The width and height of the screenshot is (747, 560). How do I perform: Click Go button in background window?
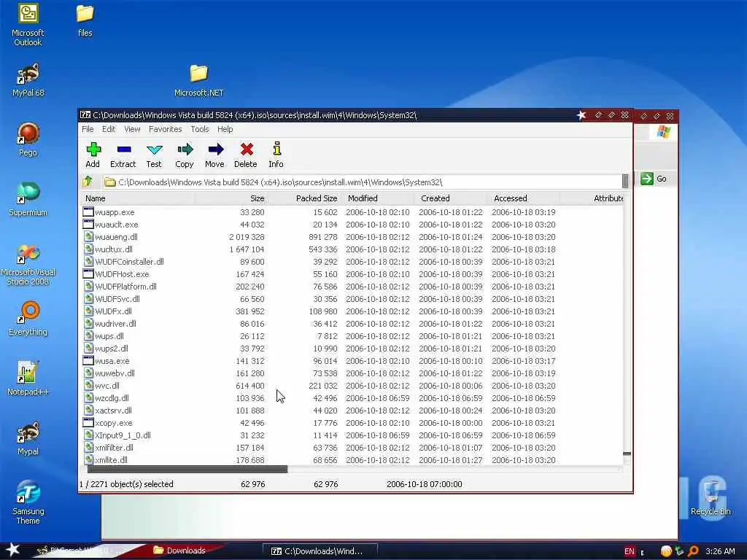point(654,179)
